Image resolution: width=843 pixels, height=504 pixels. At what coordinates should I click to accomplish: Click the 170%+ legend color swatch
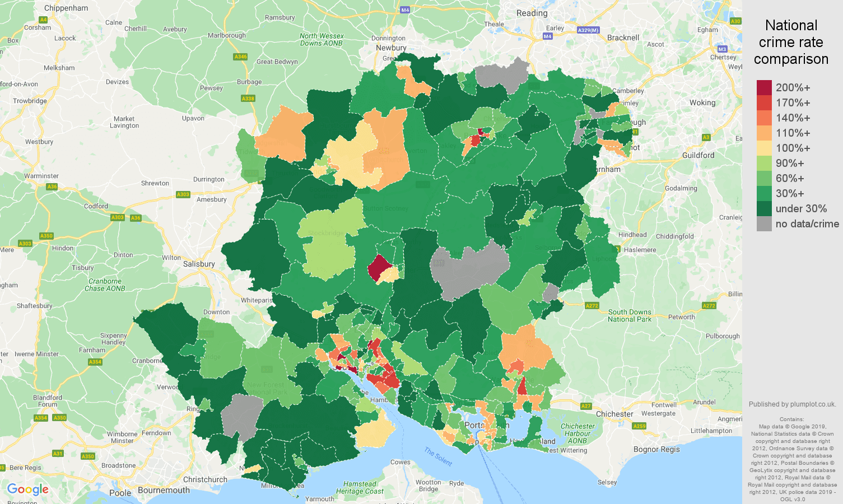[764, 103]
